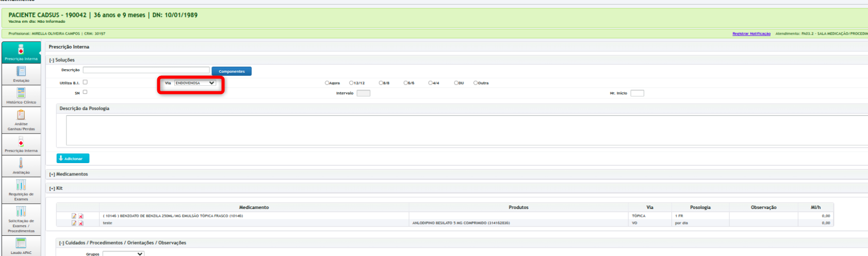Enable the Utiliza B.I. checkbox
This screenshot has height=256, width=868.
(x=85, y=82)
